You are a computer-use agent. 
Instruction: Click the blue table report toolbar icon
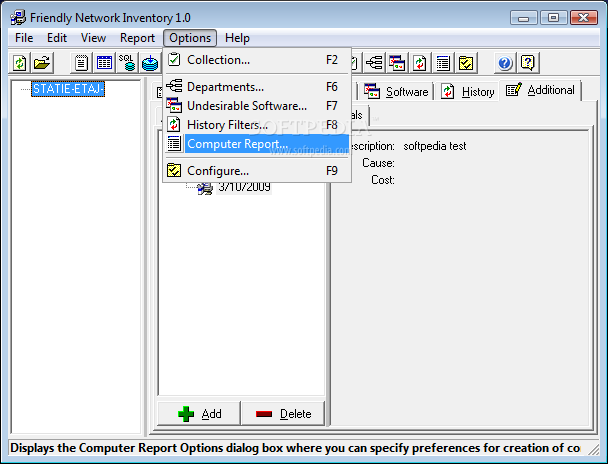[104, 63]
